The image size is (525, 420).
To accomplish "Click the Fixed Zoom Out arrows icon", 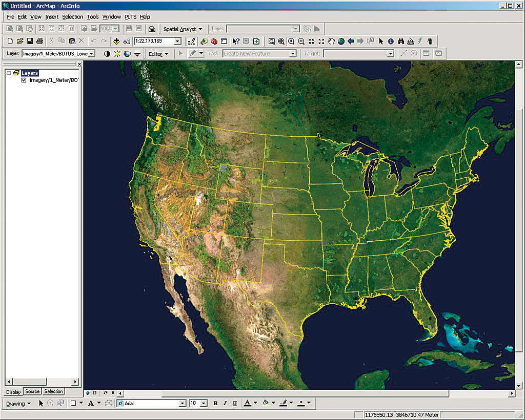I will point(321,41).
